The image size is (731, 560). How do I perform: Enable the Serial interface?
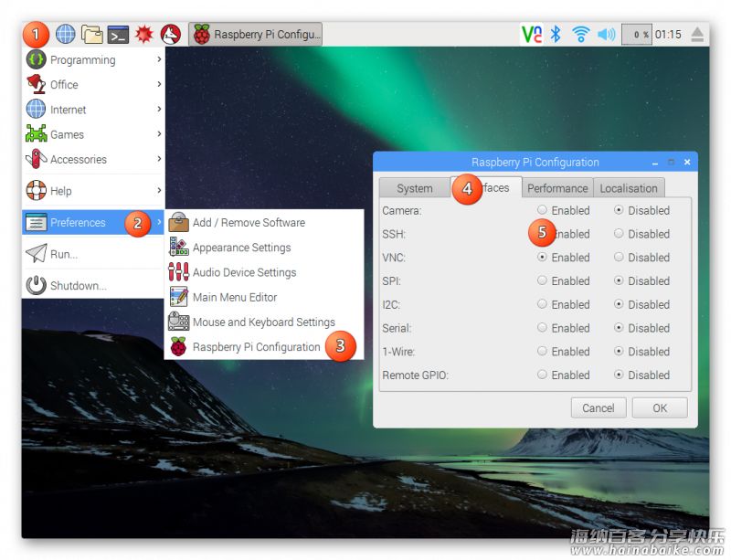[542, 327]
